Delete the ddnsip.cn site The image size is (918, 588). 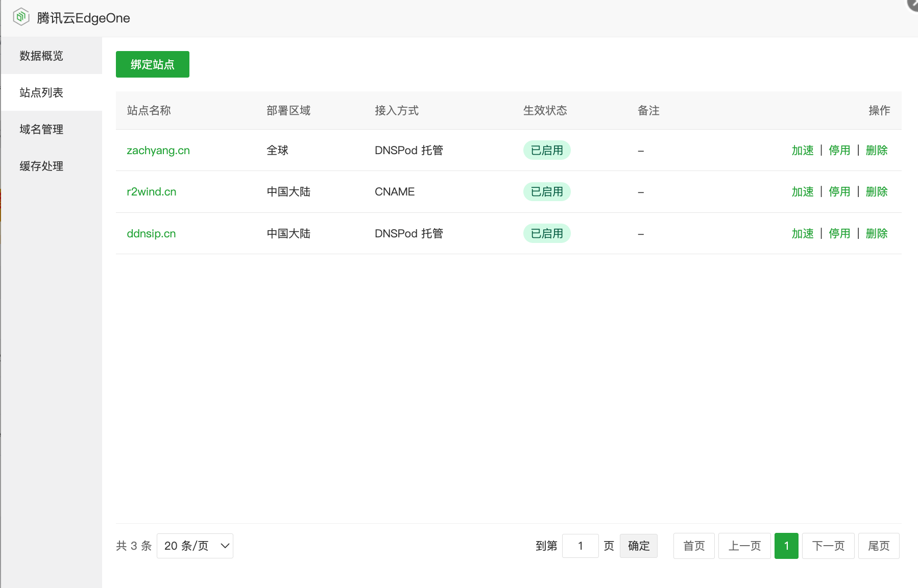877,233
